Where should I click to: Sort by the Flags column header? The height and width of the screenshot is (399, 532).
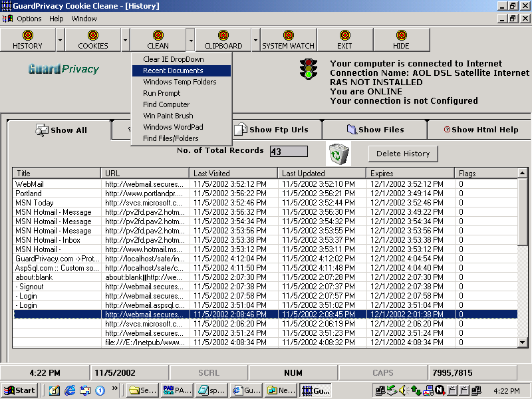[486, 174]
